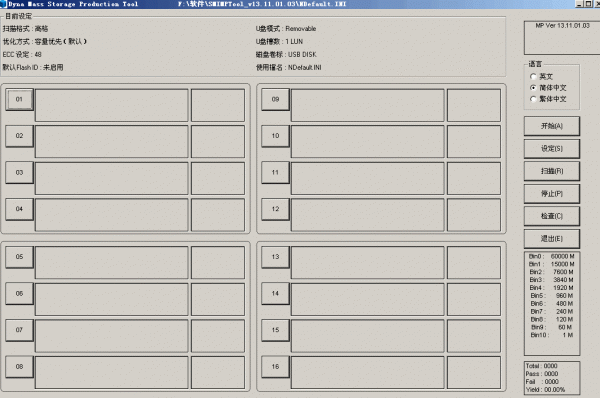Click port button 13
The image size is (600, 398).
coord(275,257)
